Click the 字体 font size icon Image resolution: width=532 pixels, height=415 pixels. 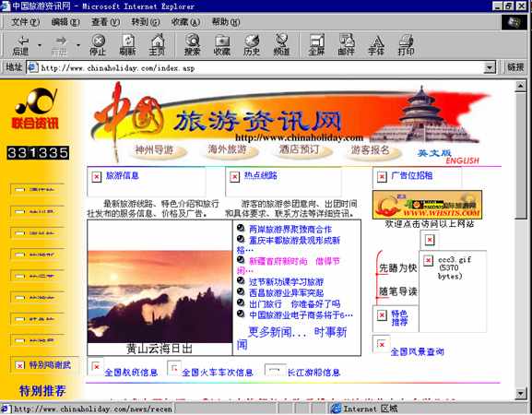(x=376, y=45)
